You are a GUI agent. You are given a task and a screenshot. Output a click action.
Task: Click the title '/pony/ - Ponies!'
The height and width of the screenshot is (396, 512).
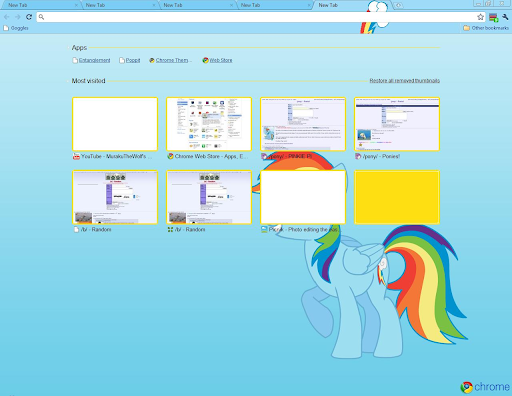click(x=381, y=156)
